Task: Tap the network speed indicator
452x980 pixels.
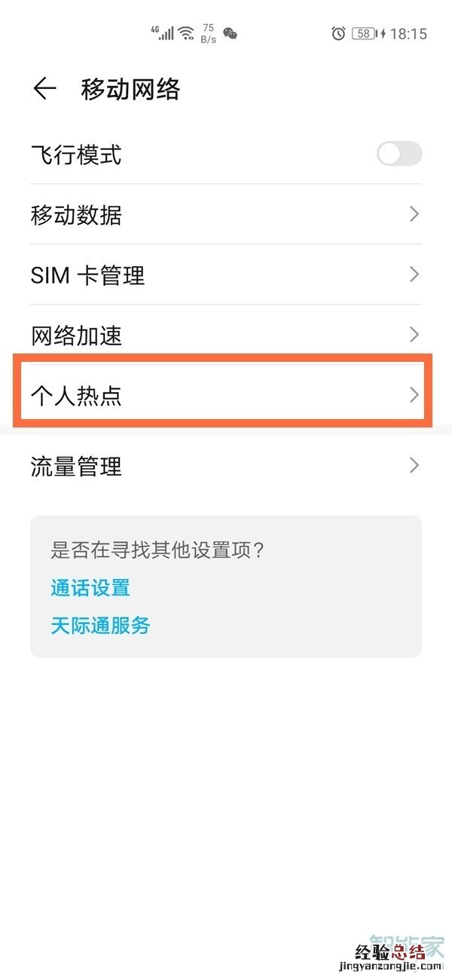Action: click(x=208, y=34)
